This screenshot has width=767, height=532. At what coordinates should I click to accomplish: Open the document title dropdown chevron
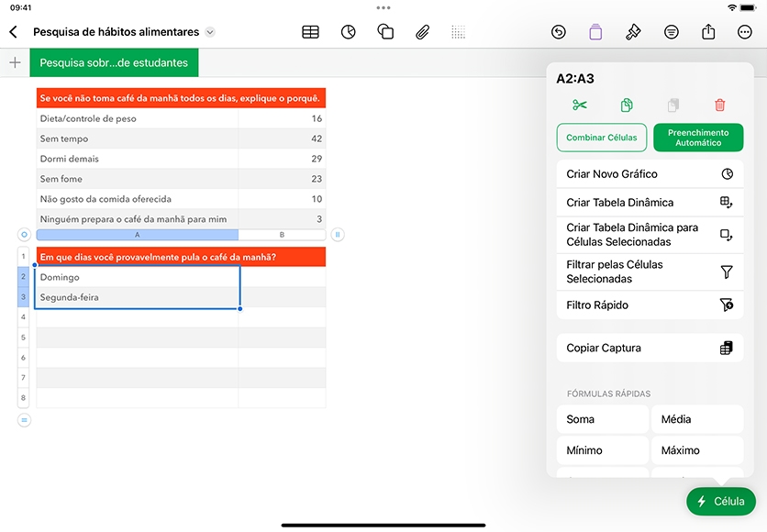pyautogui.click(x=210, y=32)
